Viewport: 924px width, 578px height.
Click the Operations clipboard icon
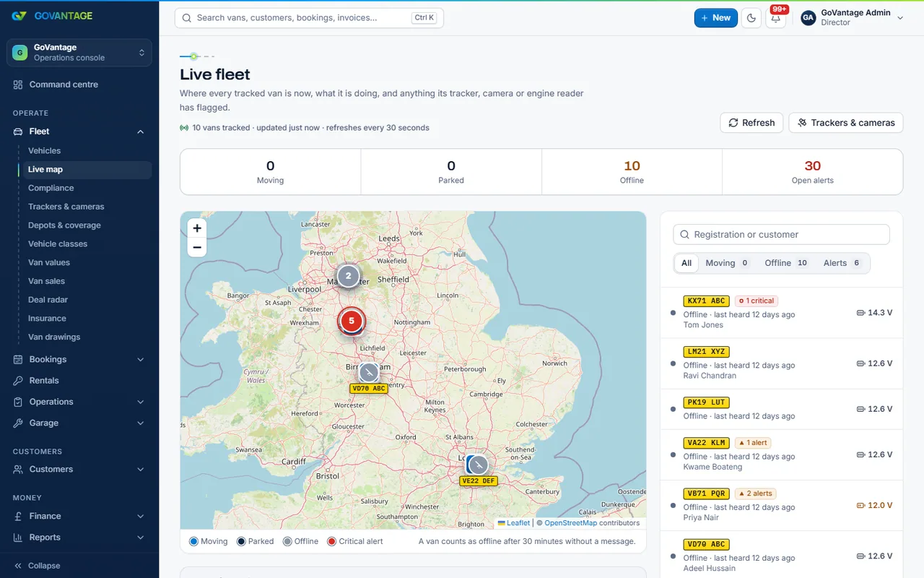18,402
